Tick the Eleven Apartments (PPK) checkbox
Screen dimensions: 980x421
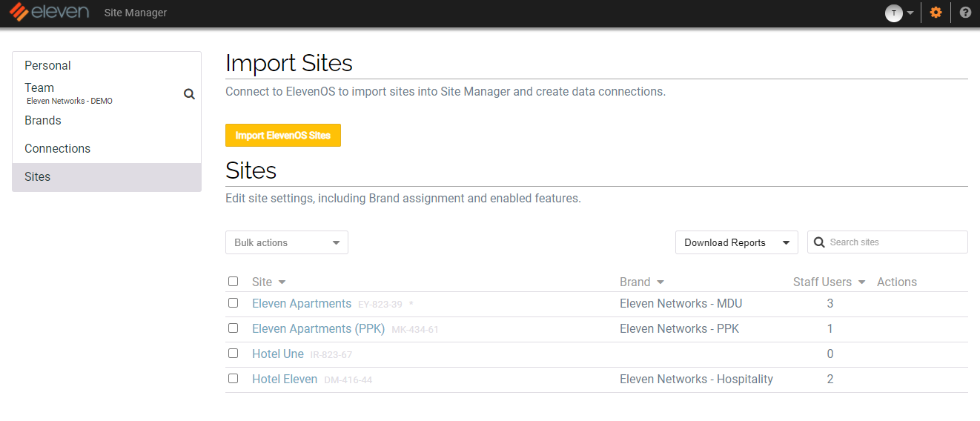[233, 328]
